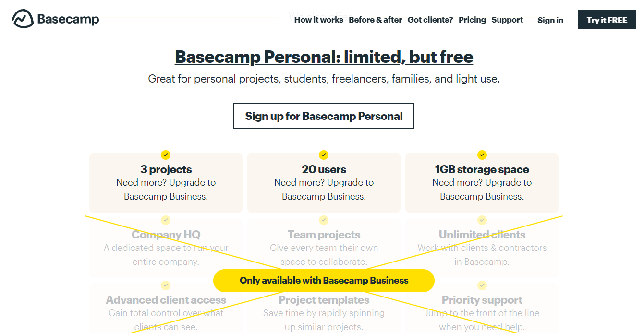Open the Pricing page
644x333 pixels.
click(472, 20)
